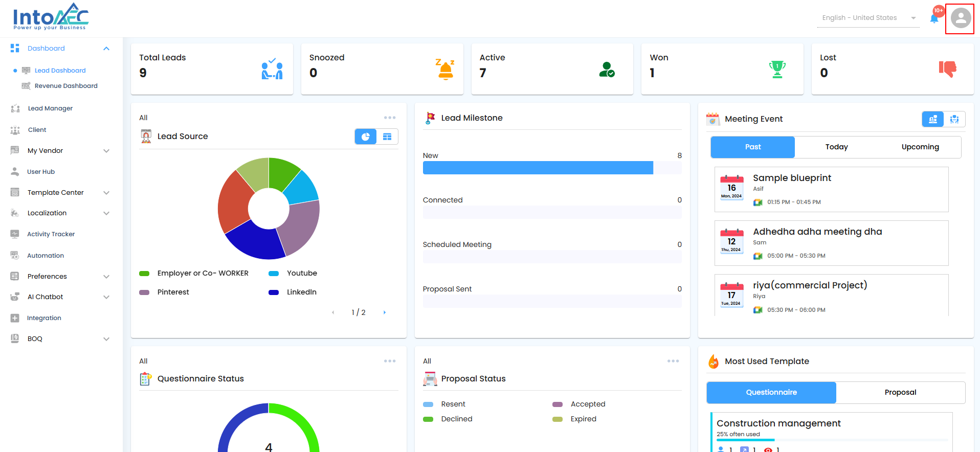Open the language dropdown English - United States
This screenshot has height=452, width=980.
(868, 18)
